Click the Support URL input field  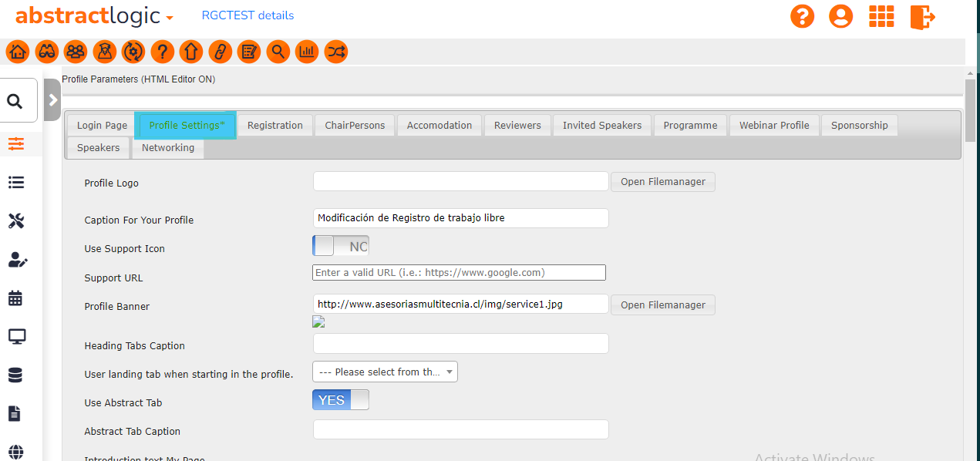(459, 272)
